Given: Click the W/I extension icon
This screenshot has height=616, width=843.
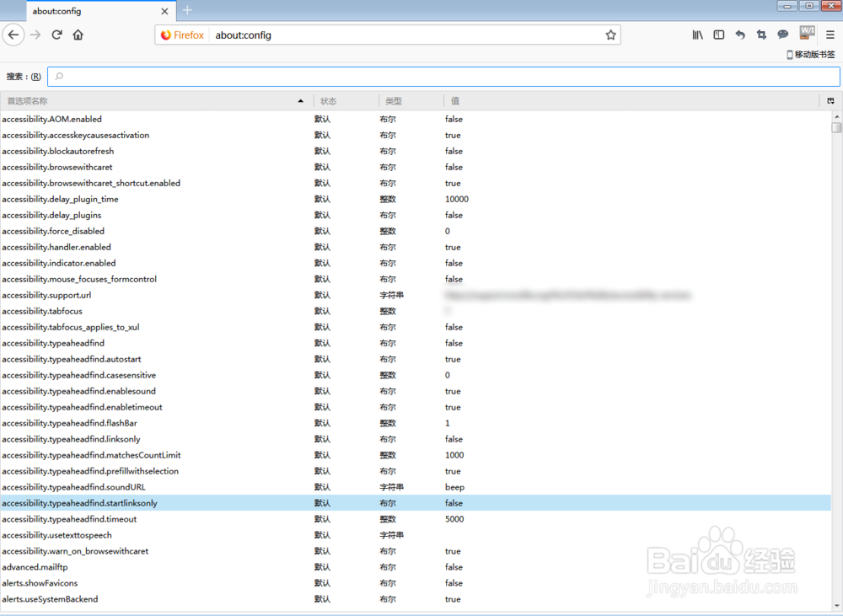Looking at the screenshot, I should [x=807, y=34].
